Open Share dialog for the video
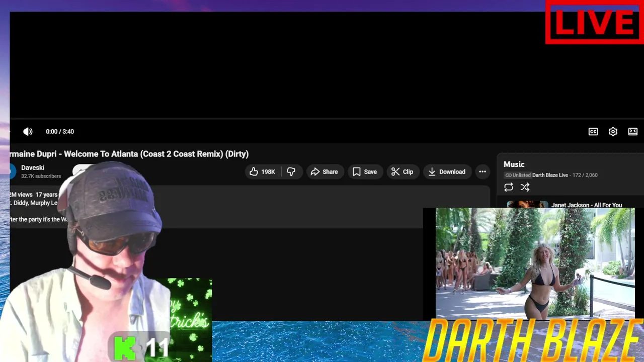 pos(325,172)
